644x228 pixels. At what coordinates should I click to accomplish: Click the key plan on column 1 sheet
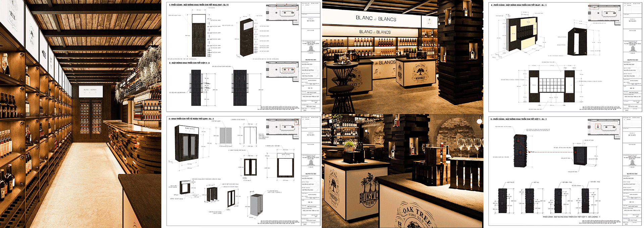click(604, 127)
